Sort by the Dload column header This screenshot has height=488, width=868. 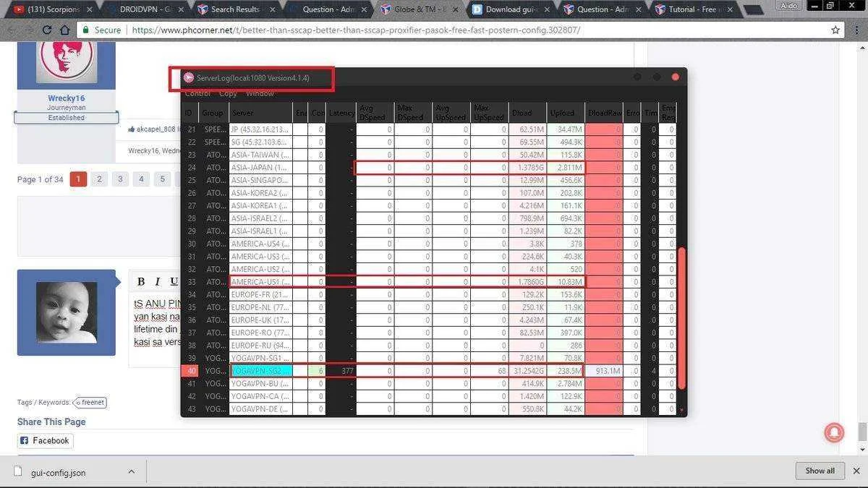point(528,113)
